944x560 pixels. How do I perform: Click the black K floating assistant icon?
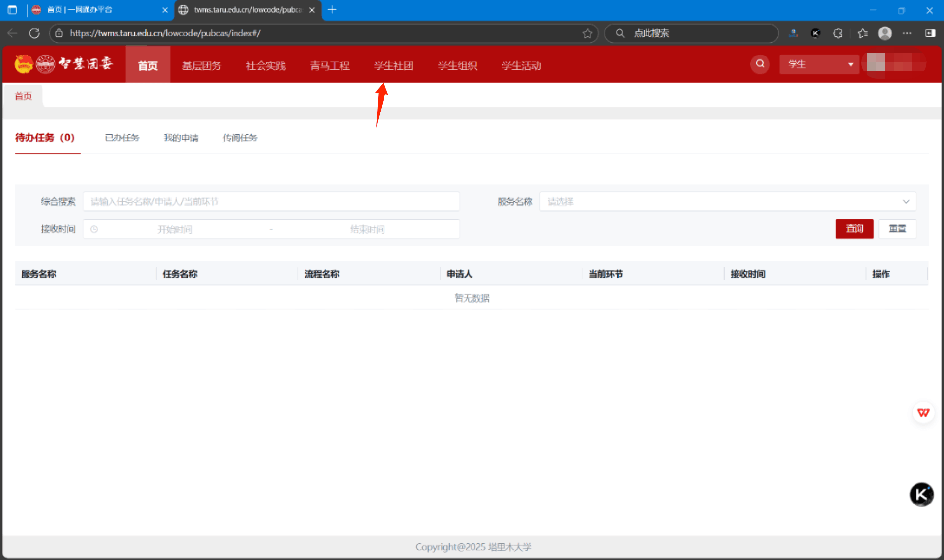[x=921, y=494]
